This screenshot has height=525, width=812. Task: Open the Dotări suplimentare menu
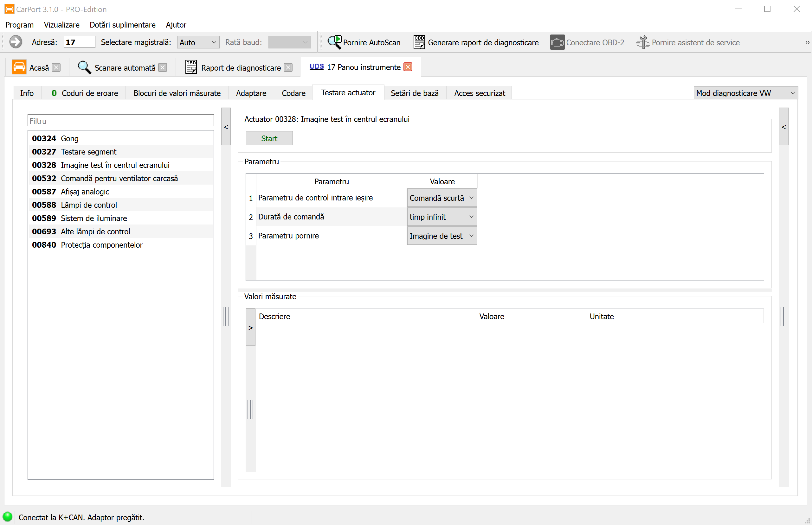coord(122,25)
